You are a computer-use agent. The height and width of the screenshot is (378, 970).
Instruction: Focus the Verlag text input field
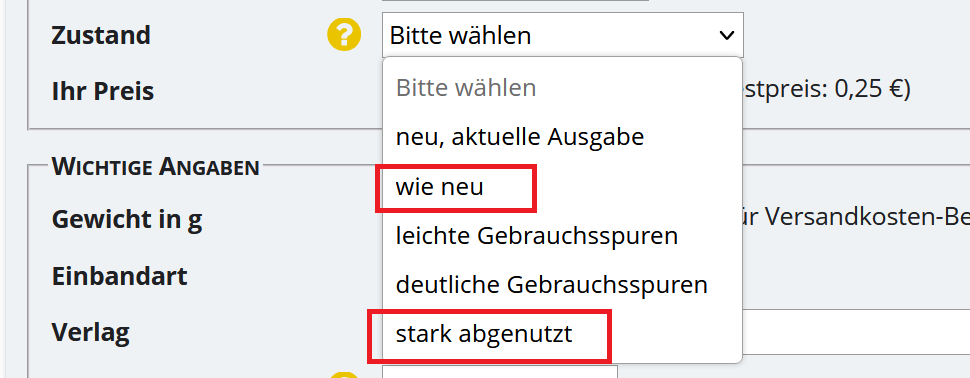pos(856,332)
